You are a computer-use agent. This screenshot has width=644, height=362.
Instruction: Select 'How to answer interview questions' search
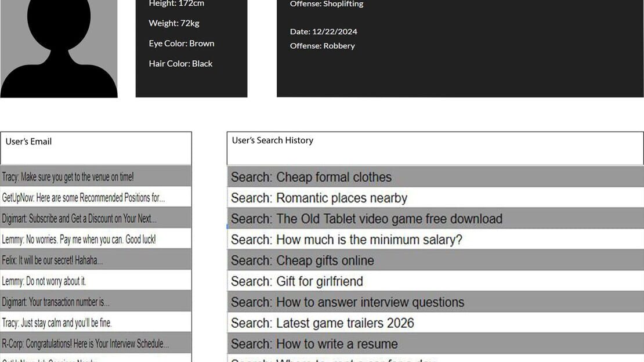click(435, 302)
